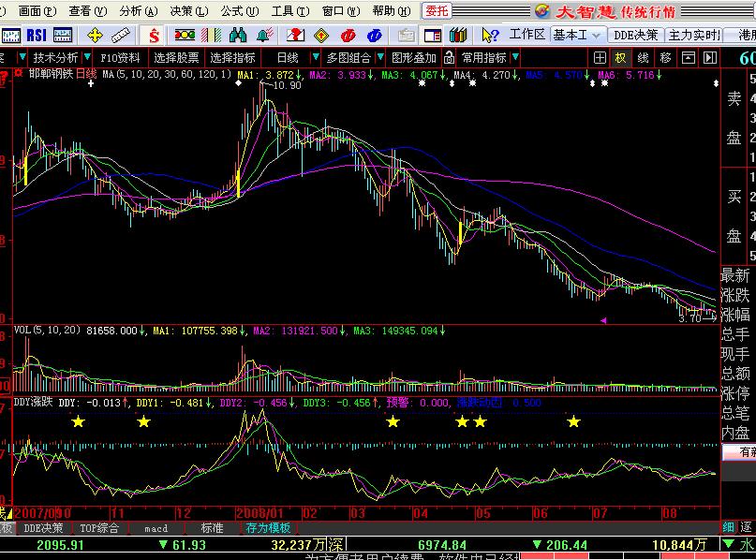The width and height of the screenshot is (756, 560).
Task: Open the 画面(P) menu
Action: point(37,10)
